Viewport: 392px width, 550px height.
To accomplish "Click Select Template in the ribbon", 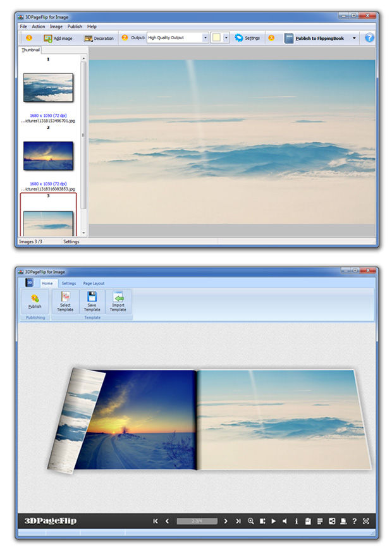I will 65,302.
